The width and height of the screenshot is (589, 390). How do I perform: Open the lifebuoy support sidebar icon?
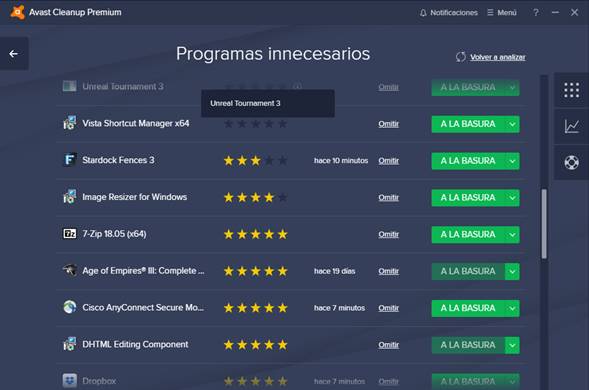571,163
